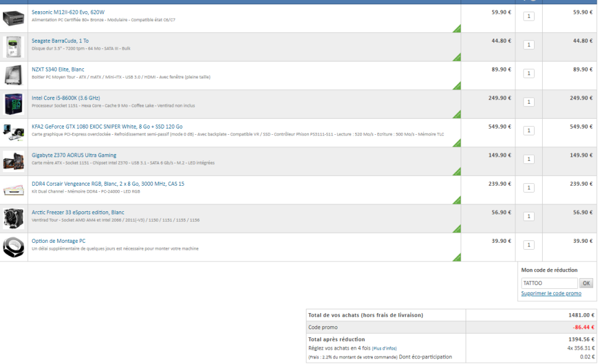Edit quantity field for Arctic Freezer 33
Viewport: 598px width, 364px height.
[x=528, y=216]
